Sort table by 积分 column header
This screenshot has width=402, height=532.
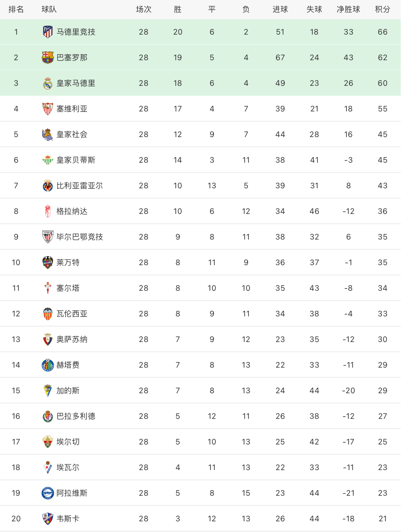[x=382, y=9]
